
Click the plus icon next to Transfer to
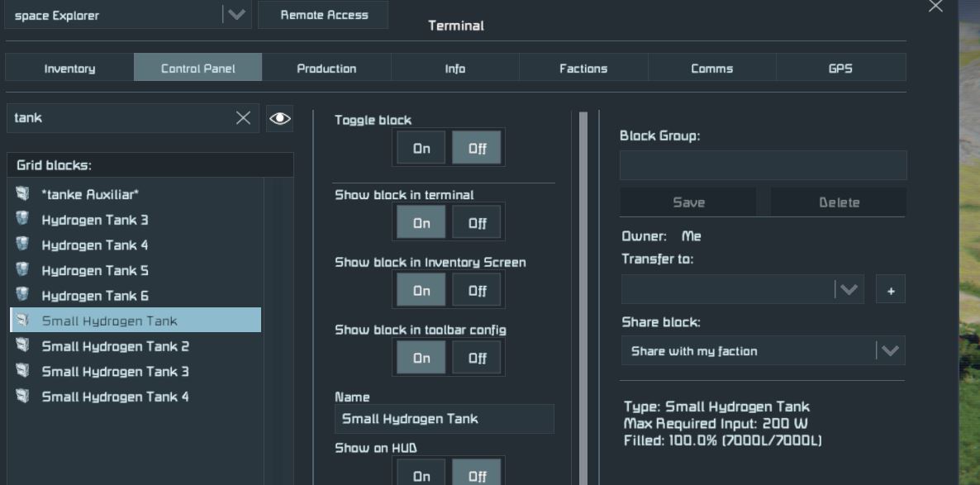(x=890, y=290)
